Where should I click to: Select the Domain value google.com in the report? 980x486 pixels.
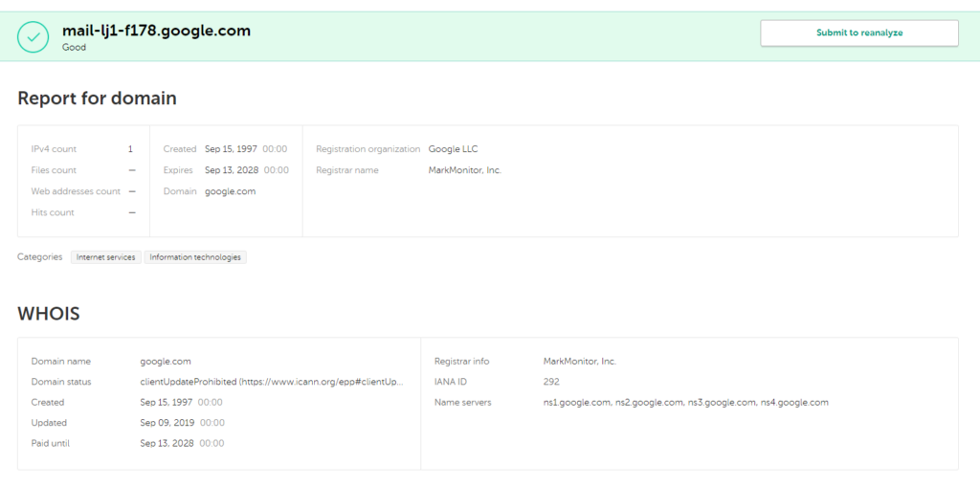[230, 191]
